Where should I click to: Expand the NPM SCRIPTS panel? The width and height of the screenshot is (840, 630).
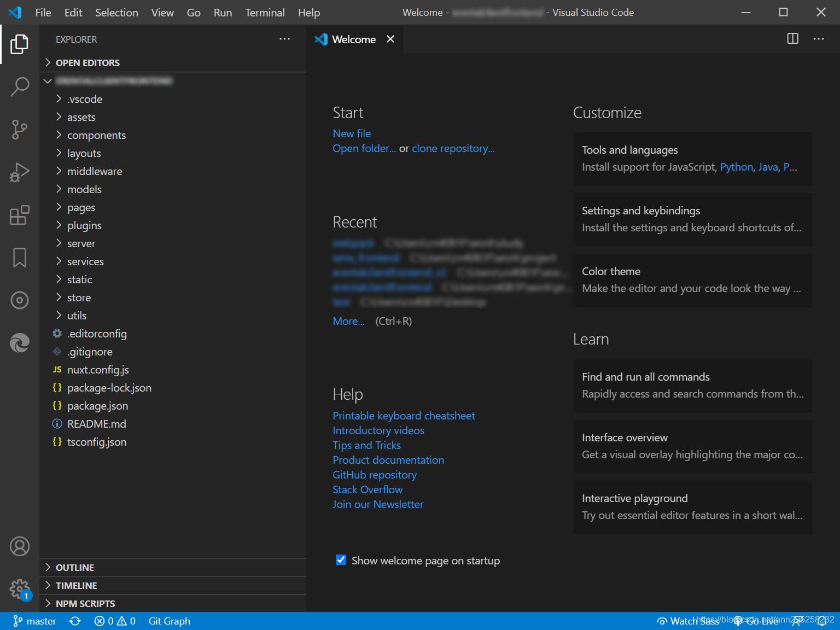tap(173, 604)
